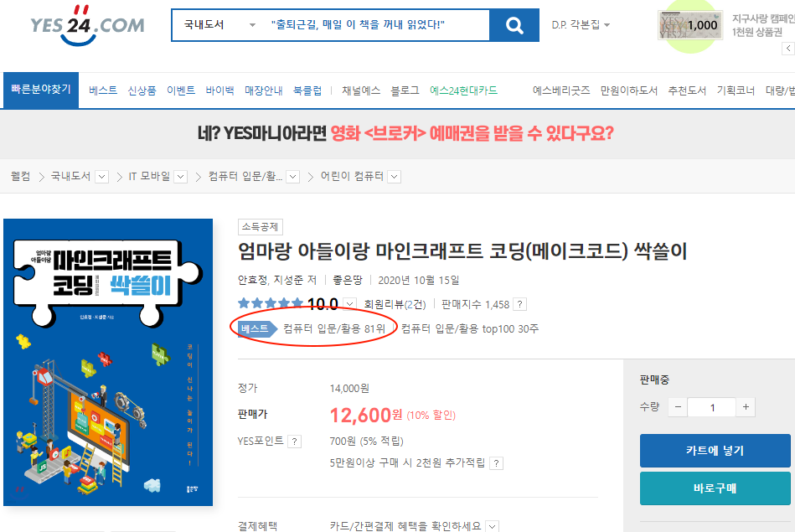The width and height of the screenshot is (795, 532).
Task: Open YES포인트 help question mark
Action: [x=295, y=442]
